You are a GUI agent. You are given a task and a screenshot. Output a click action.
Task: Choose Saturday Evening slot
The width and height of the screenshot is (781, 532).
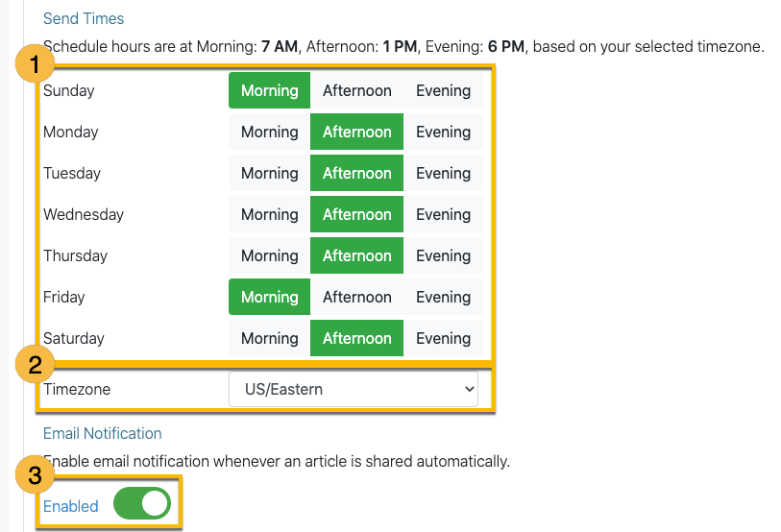tap(443, 339)
